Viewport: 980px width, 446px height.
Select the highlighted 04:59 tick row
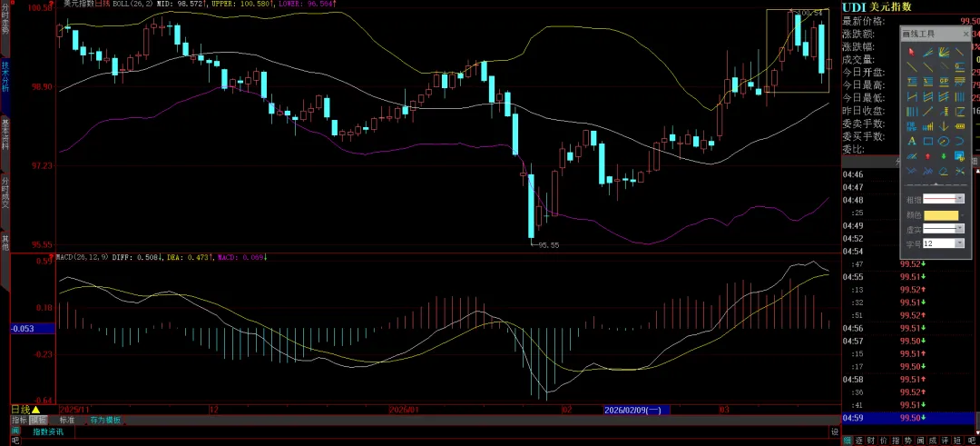coord(907,418)
